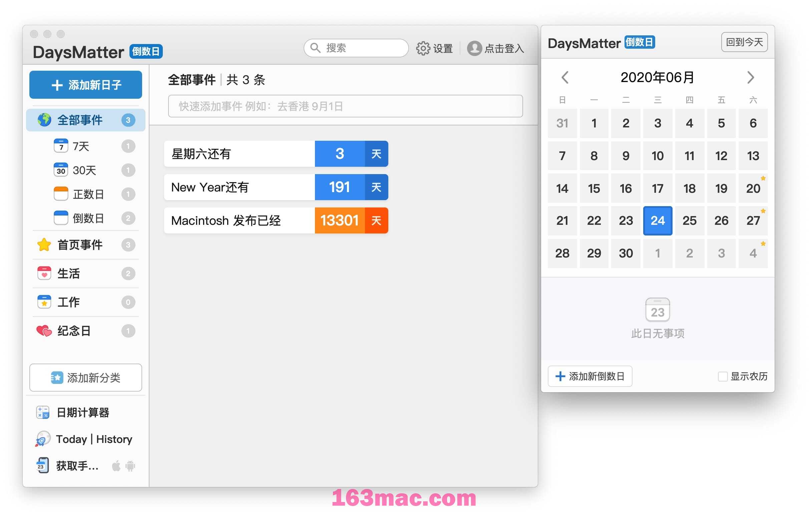This screenshot has width=812, height=515.
Task: Click the user avatar login icon
Action: point(474,48)
